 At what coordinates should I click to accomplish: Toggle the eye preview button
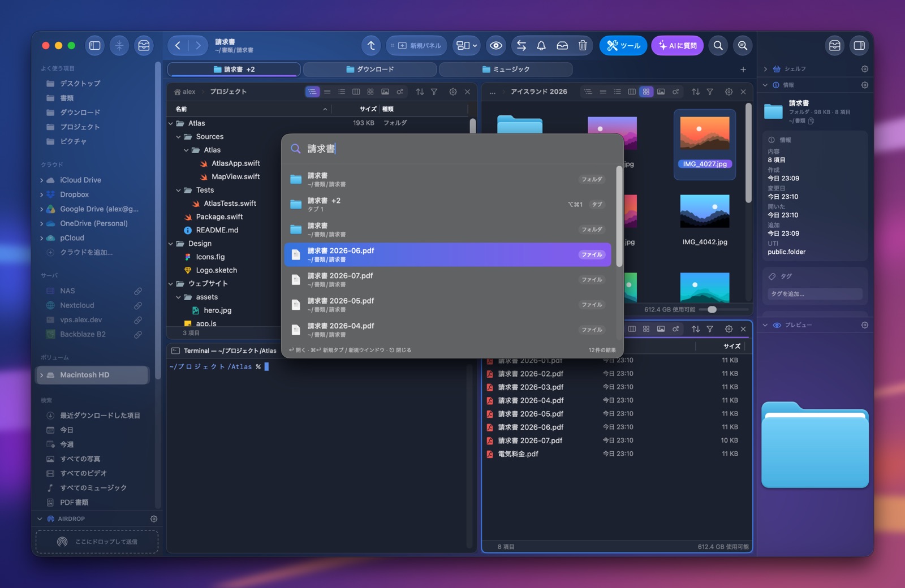(x=496, y=46)
